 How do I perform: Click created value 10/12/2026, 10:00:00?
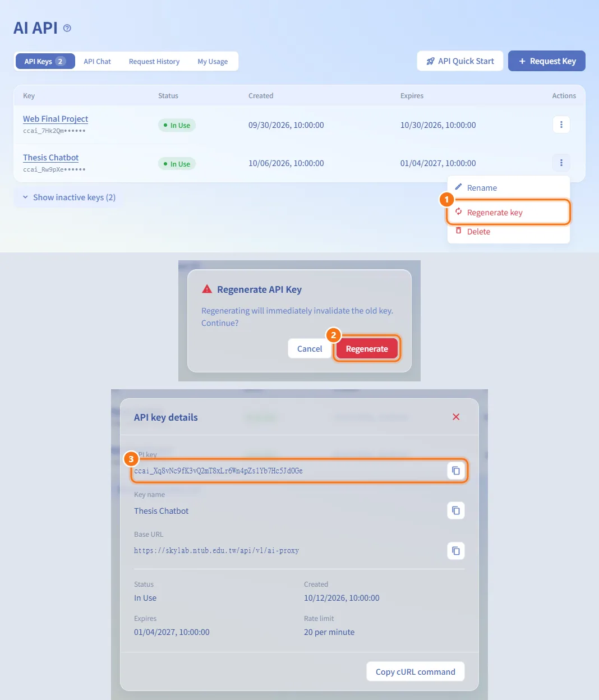click(342, 598)
